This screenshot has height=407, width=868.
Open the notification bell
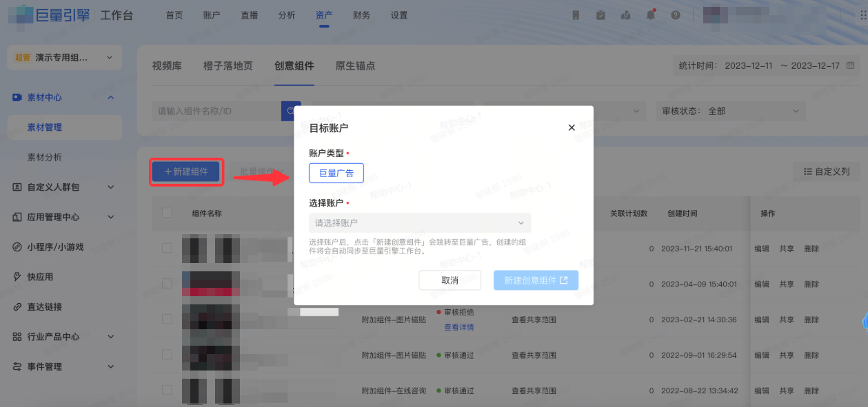(x=650, y=15)
